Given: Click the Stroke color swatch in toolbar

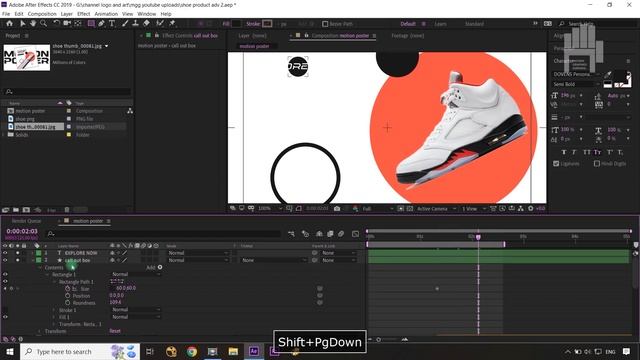Looking at the screenshot, I should (x=267, y=24).
